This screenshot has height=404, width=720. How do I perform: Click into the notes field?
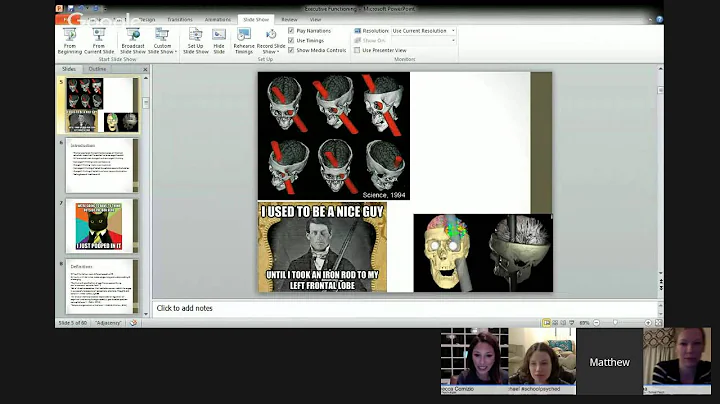(x=405, y=309)
